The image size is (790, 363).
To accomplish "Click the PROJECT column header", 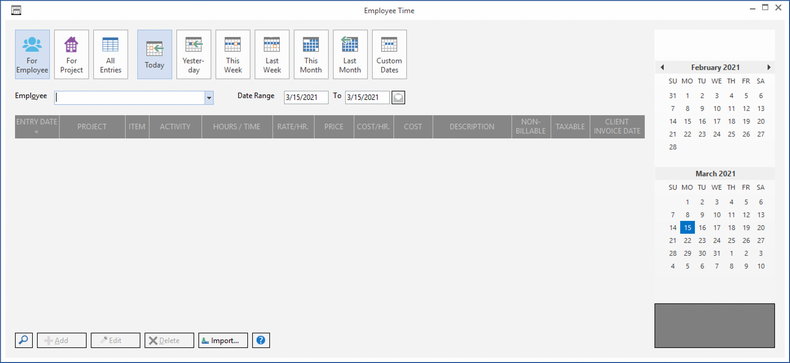I will [x=92, y=127].
